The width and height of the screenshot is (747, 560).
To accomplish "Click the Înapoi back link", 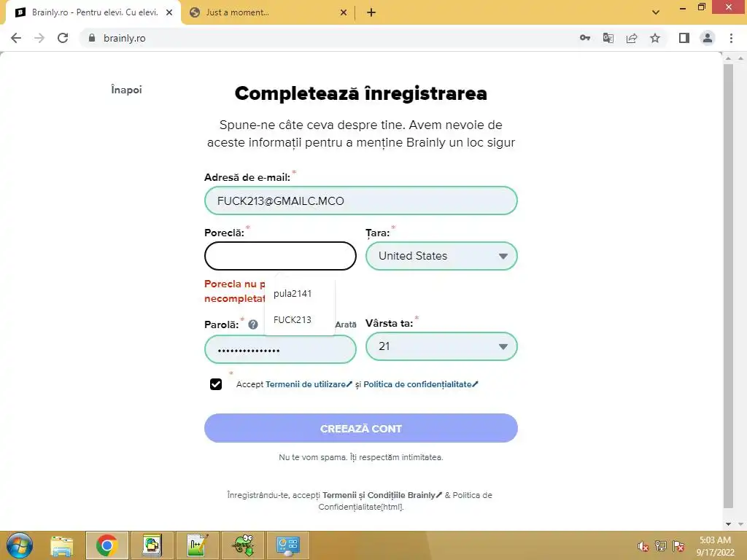I will pyautogui.click(x=126, y=90).
